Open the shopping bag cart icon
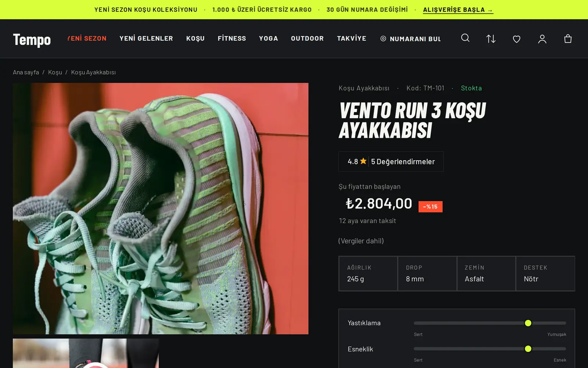This screenshot has width=588, height=368. (568, 39)
